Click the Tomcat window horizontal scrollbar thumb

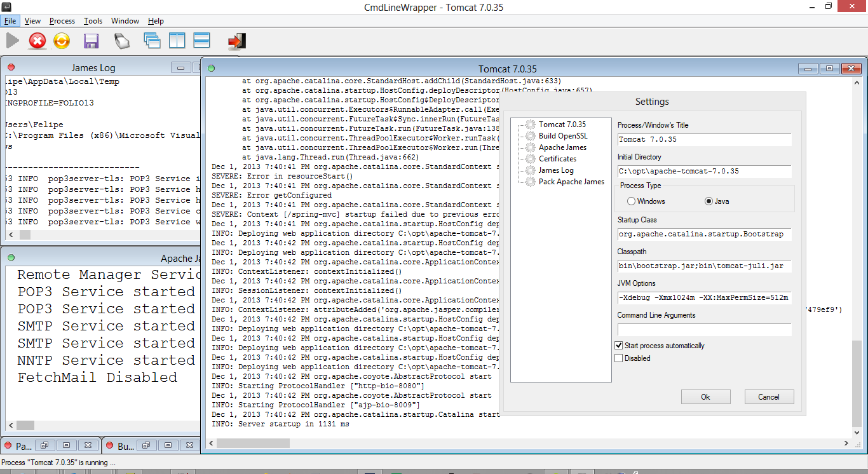click(x=254, y=443)
